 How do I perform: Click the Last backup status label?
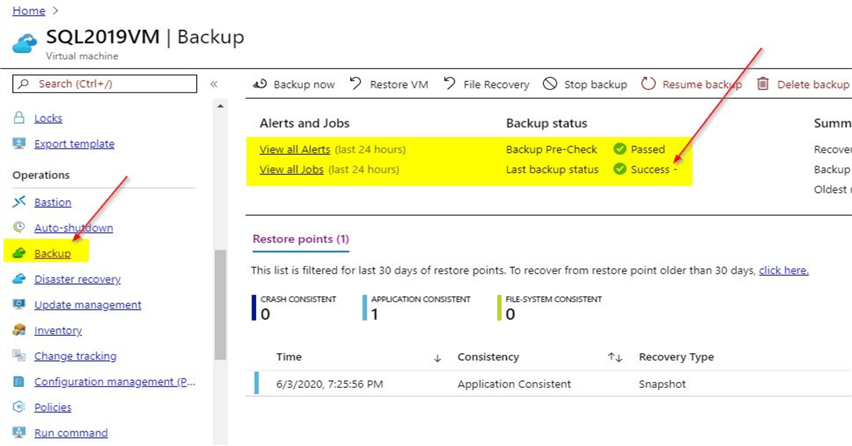tap(552, 169)
